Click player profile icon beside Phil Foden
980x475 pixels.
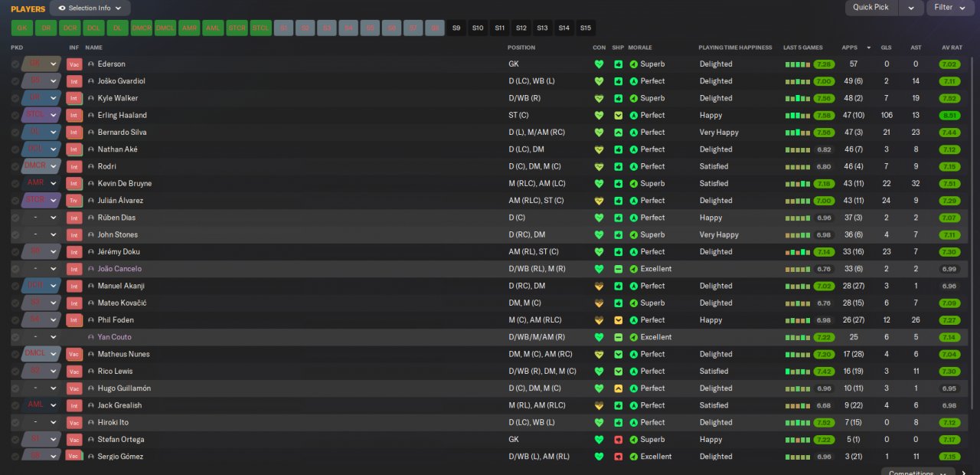click(x=91, y=320)
